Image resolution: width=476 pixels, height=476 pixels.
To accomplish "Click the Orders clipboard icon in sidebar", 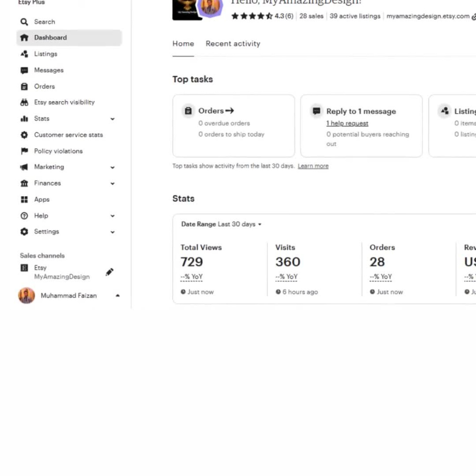I will point(24,87).
